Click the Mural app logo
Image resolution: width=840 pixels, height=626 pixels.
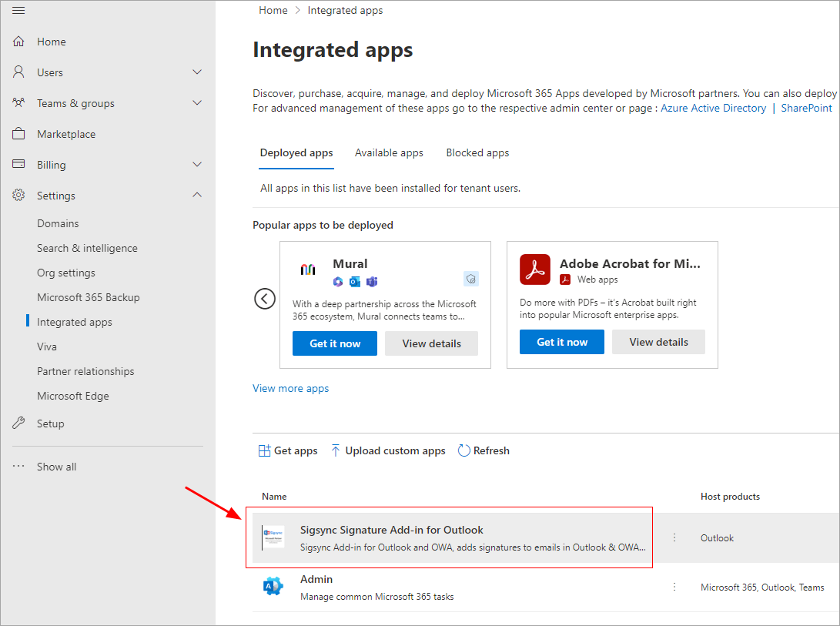[x=308, y=269]
